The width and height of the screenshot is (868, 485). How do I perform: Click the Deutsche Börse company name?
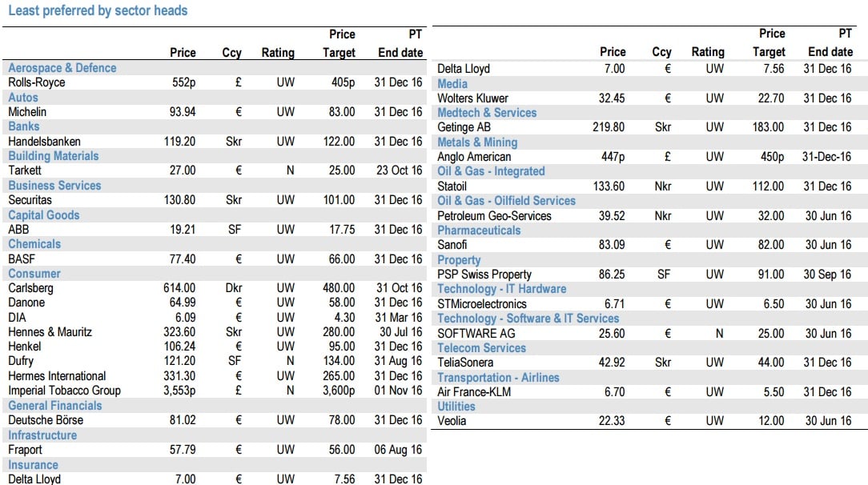[x=46, y=420]
